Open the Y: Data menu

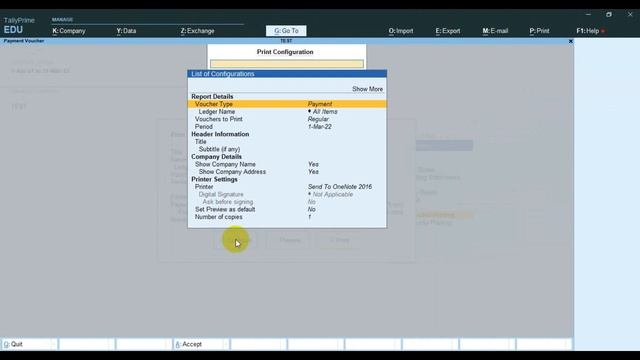click(x=126, y=31)
